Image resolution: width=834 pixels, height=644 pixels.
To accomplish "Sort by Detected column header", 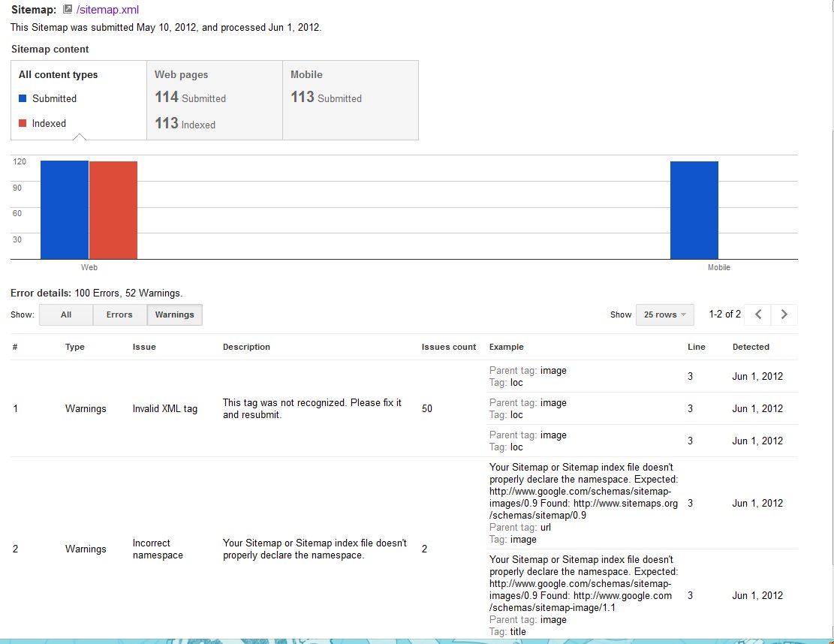I will [x=751, y=347].
